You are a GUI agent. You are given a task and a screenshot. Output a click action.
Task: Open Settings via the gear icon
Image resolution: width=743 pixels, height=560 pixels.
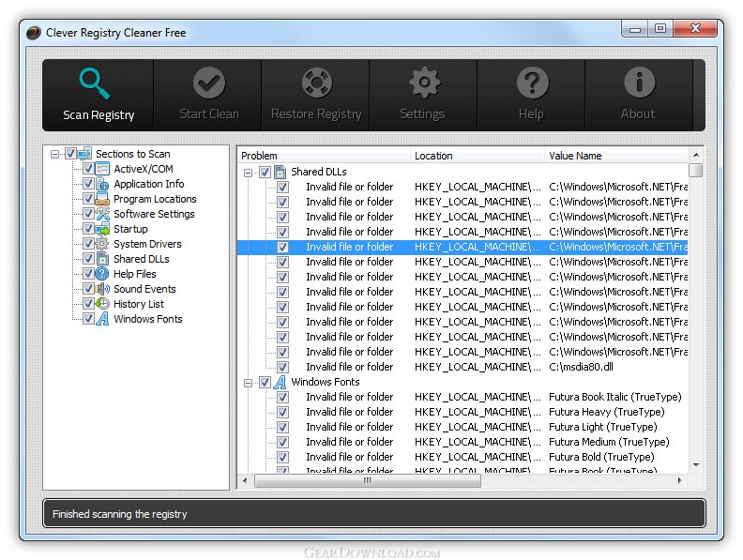pos(425,83)
